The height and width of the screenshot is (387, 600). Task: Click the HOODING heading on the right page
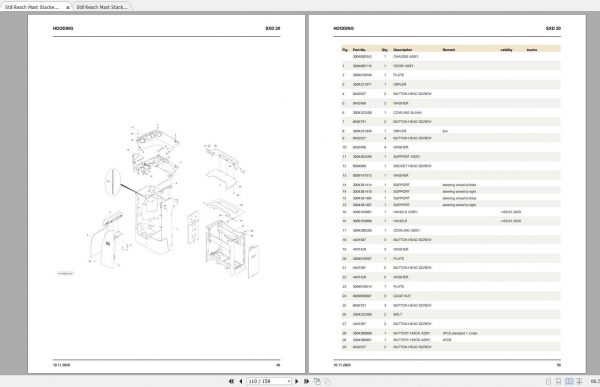pos(343,28)
